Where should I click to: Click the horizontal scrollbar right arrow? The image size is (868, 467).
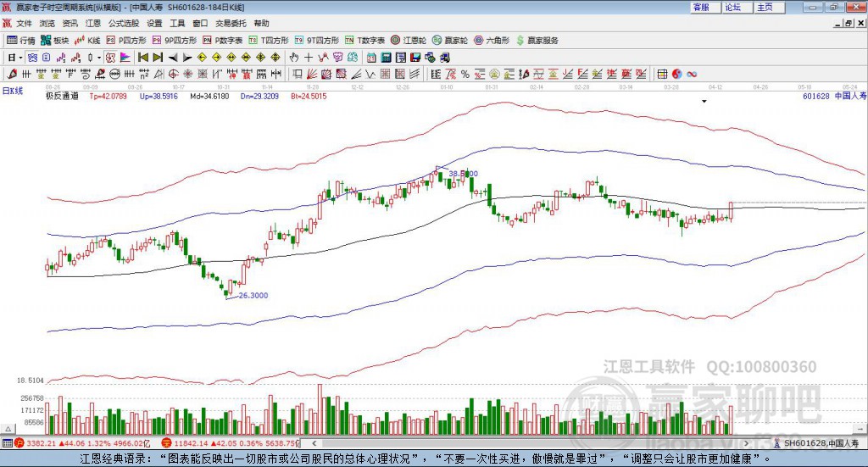pyautogui.click(x=746, y=443)
